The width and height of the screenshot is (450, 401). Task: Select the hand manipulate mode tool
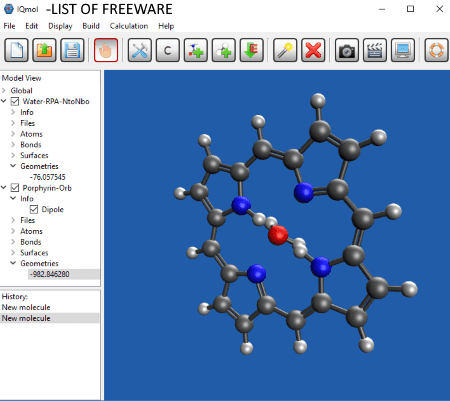pos(106,50)
